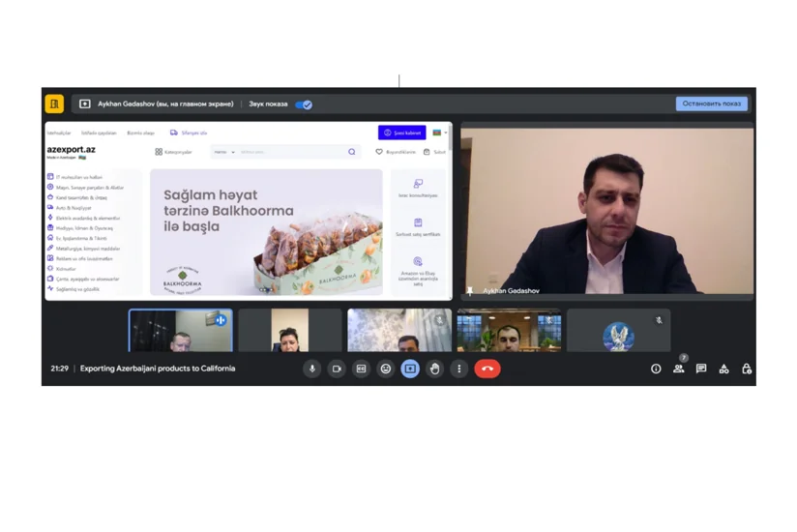Click the Balkhoorma banner image
The width and height of the screenshot is (797, 532).
tap(266, 232)
